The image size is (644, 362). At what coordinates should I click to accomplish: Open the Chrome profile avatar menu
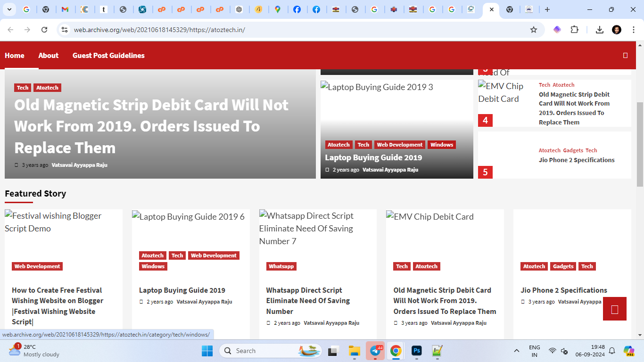(617, 30)
